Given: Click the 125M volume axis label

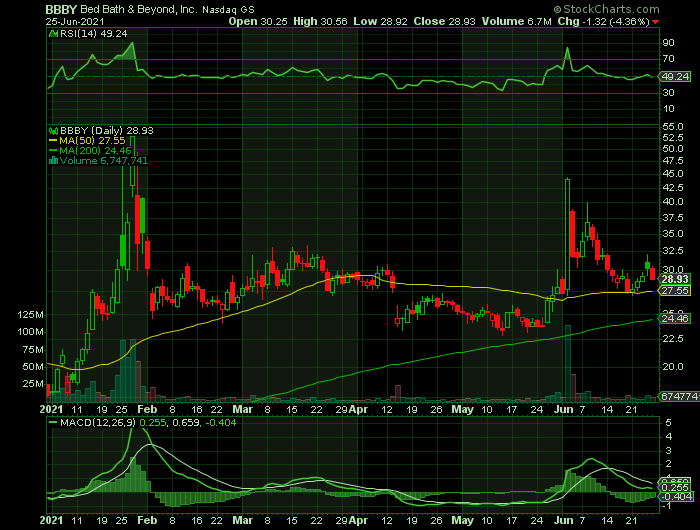Looking at the screenshot, I should pyautogui.click(x=30, y=315).
